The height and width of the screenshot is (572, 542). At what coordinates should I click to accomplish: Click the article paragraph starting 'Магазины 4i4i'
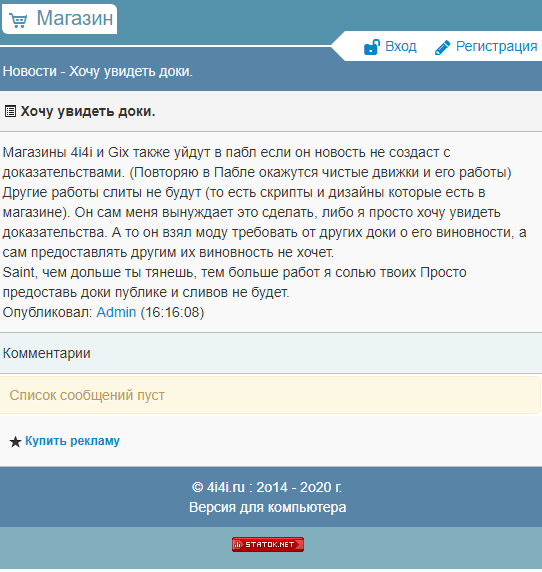coord(264,202)
